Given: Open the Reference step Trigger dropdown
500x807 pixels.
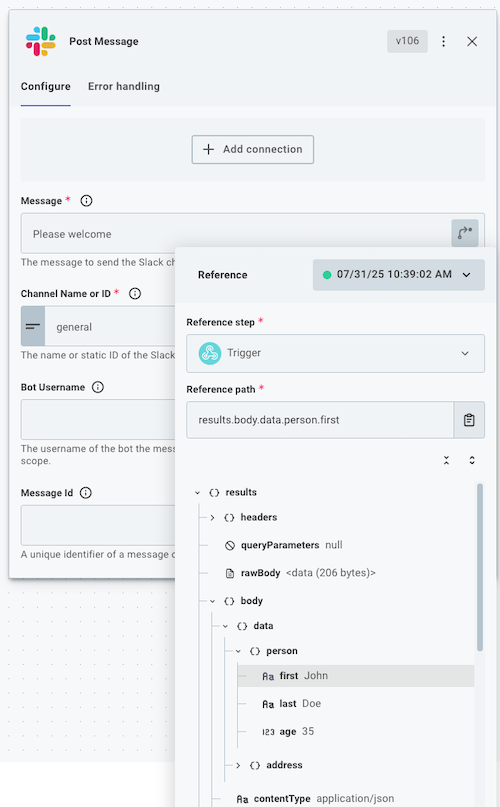Looking at the screenshot, I should tap(335, 353).
